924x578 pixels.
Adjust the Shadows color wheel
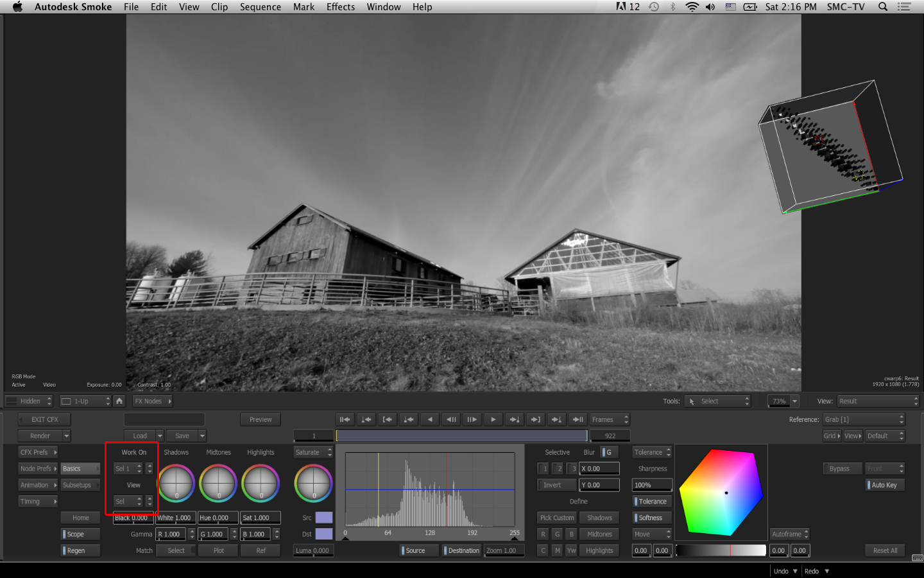(176, 483)
